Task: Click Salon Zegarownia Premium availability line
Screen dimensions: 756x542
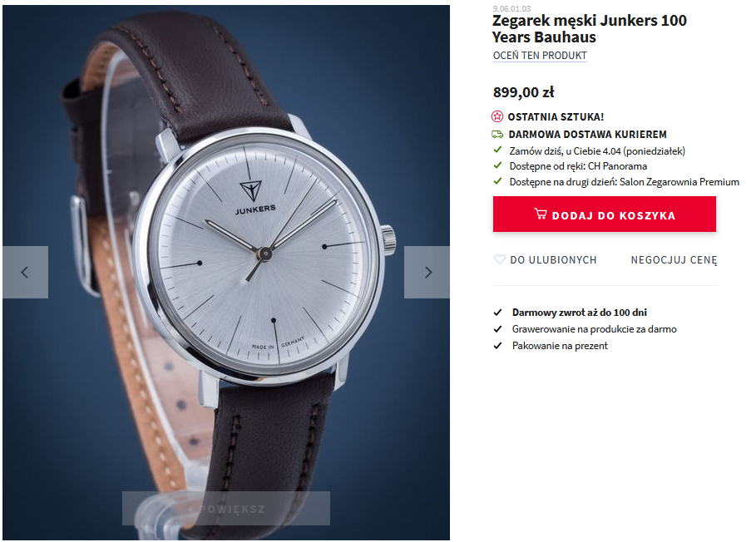Action: 624,182
